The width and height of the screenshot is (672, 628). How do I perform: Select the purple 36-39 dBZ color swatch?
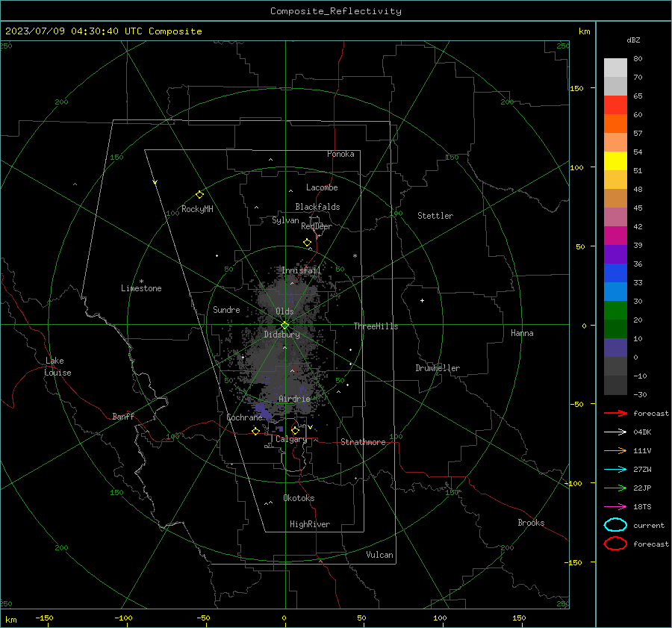click(x=615, y=255)
